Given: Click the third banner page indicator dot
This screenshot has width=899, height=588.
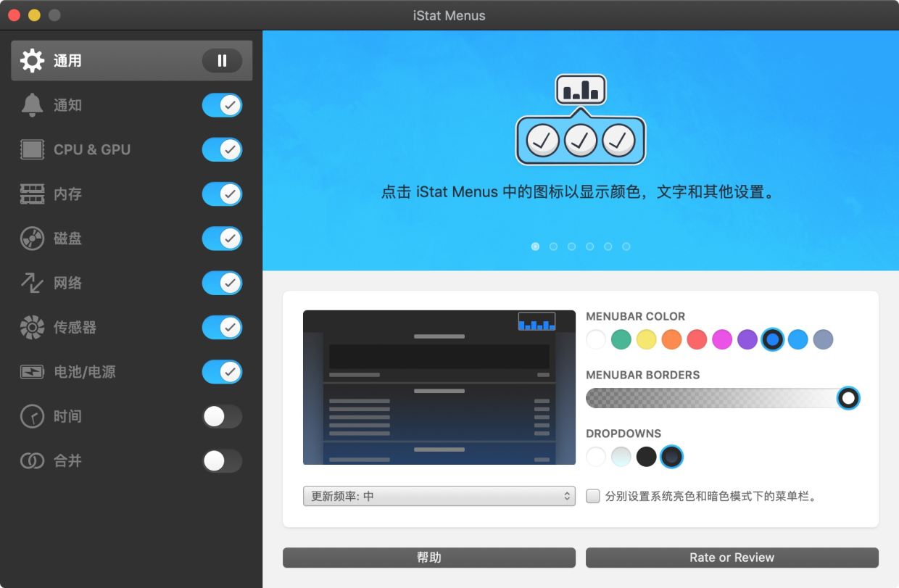Looking at the screenshot, I should coord(571,247).
